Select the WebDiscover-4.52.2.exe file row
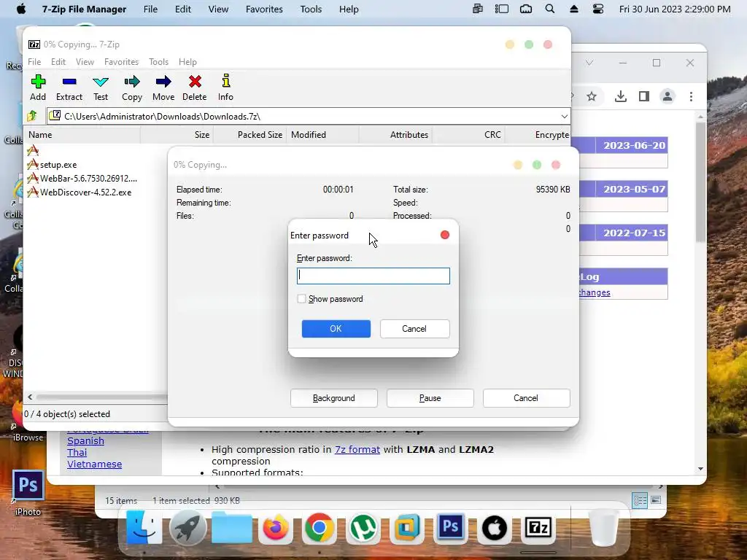 (80, 192)
